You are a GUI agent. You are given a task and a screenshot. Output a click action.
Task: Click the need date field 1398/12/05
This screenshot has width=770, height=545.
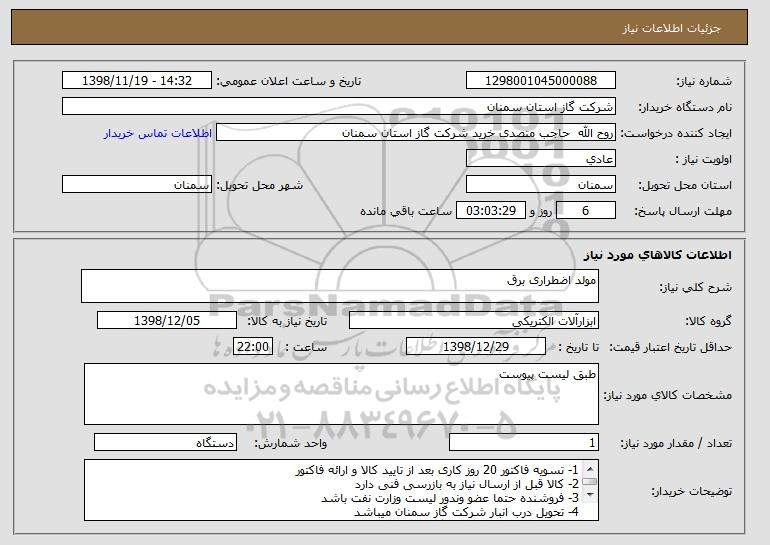coord(167,321)
